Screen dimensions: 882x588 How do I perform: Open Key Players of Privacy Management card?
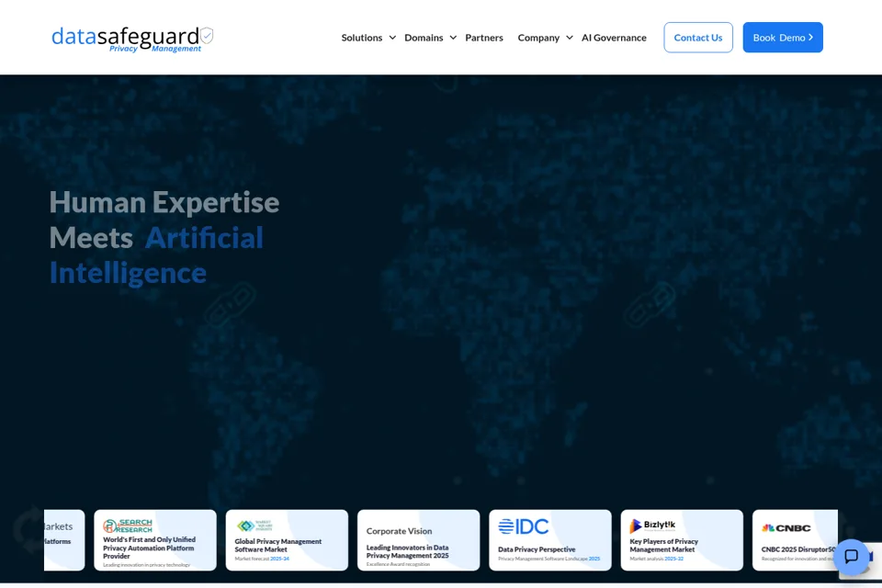pos(682,540)
